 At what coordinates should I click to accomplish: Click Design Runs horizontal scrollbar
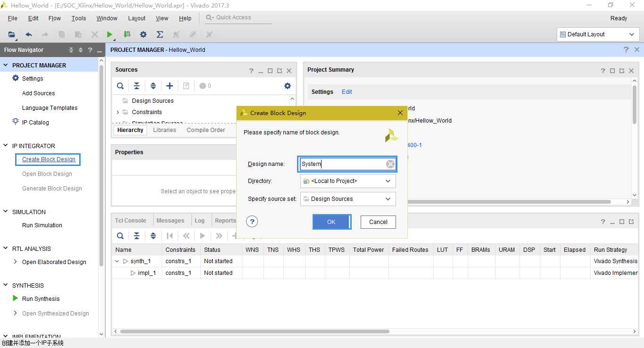(x=255, y=331)
